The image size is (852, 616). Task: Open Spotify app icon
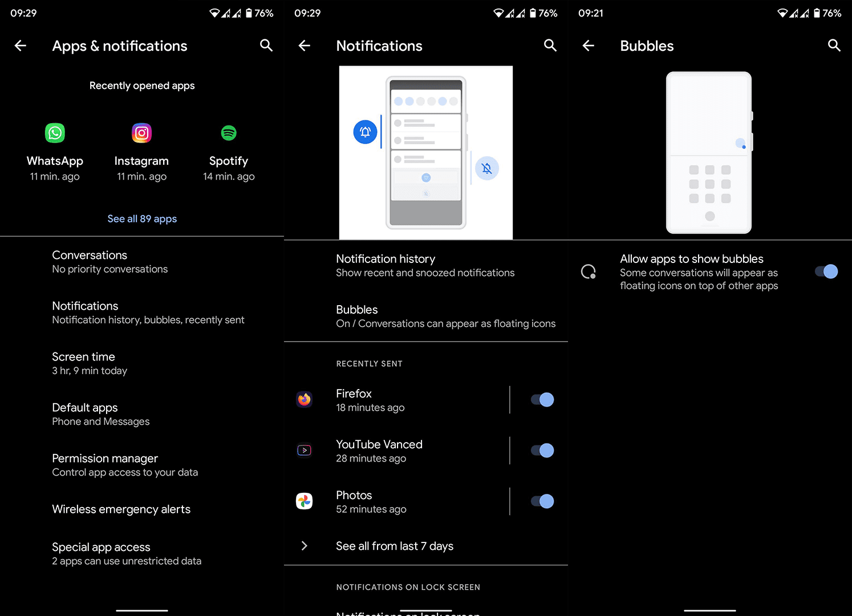point(229,133)
